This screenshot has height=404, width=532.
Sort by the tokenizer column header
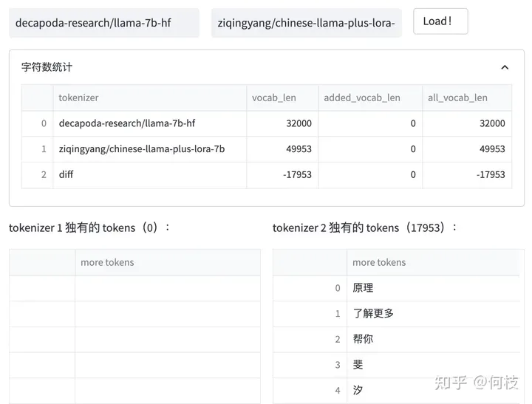pos(149,97)
